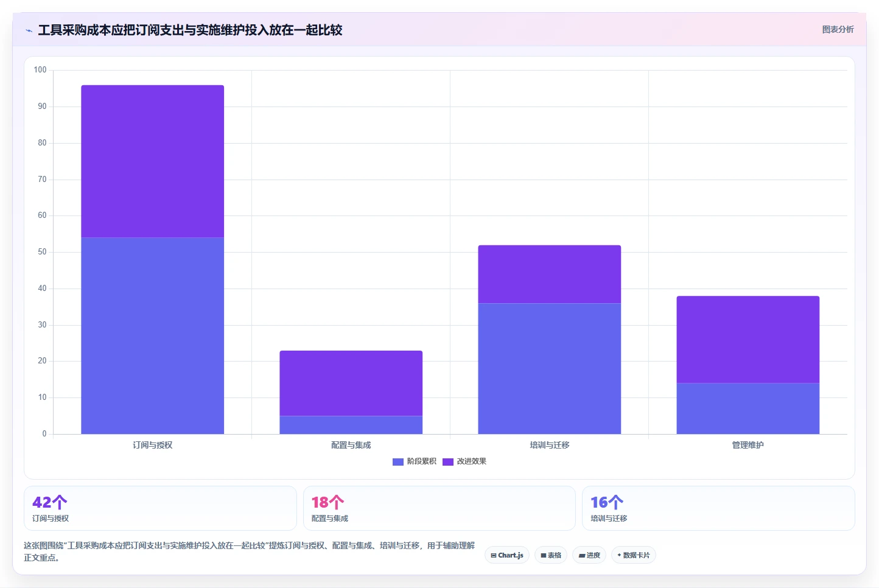Click the 培训与迁移 x-axis label
Image resolution: width=879 pixels, height=588 pixels.
pyautogui.click(x=549, y=445)
